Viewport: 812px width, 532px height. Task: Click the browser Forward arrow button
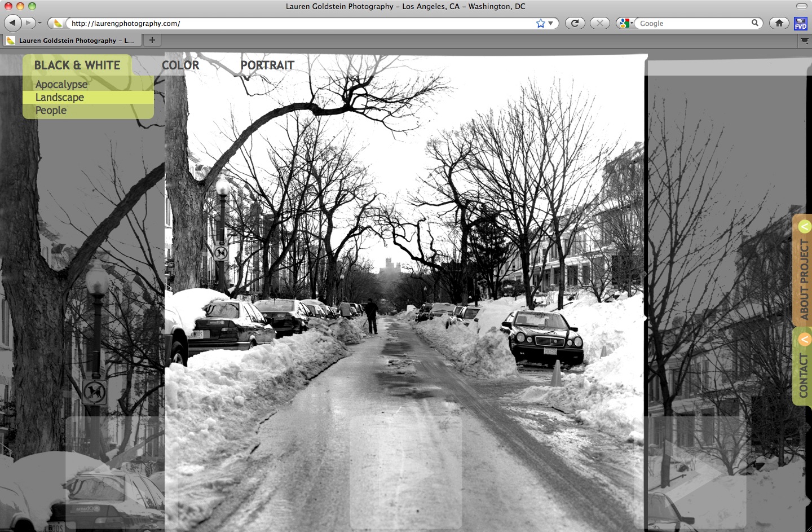pos(28,23)
